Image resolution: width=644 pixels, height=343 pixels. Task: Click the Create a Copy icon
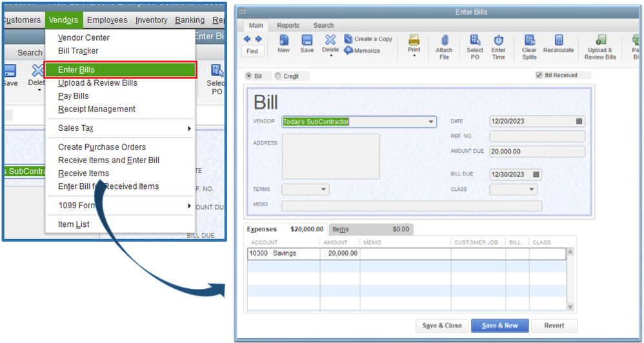[x=348, y=39]
